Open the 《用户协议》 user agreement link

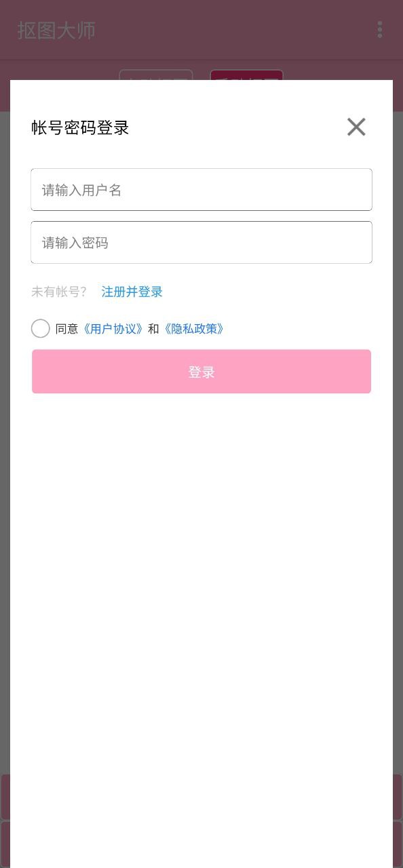(113, 329)
